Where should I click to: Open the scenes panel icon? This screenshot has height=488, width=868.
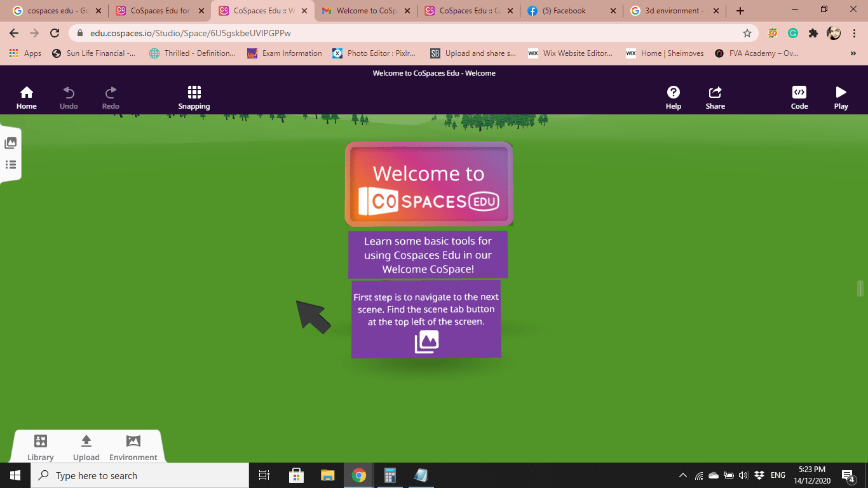10,144
